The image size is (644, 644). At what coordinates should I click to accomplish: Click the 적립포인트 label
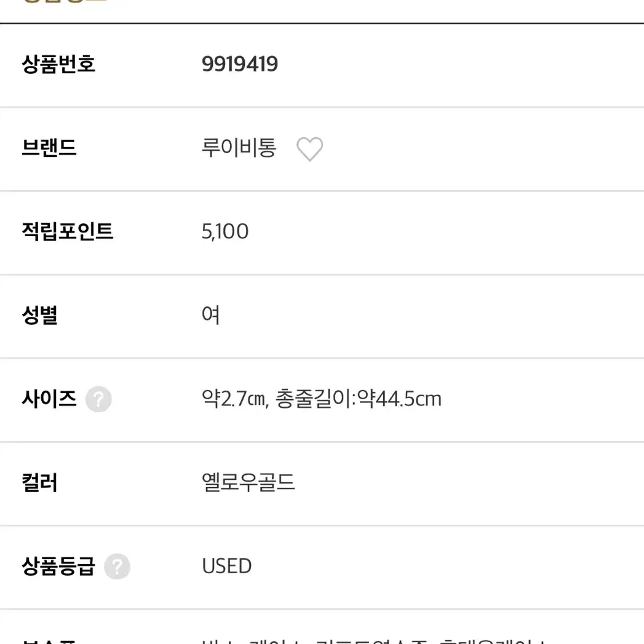68,231
